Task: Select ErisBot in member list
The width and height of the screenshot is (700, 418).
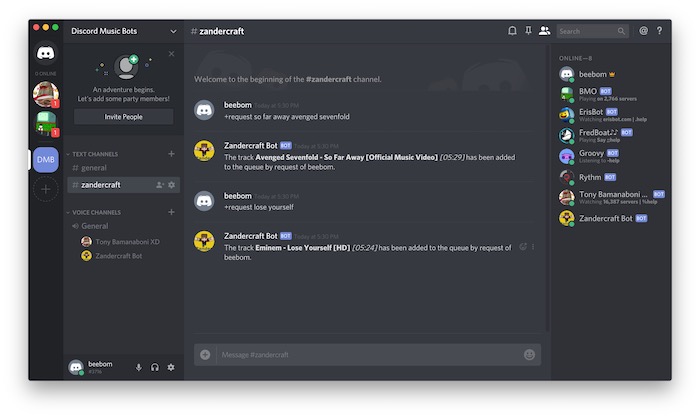Action: [611, 115]
